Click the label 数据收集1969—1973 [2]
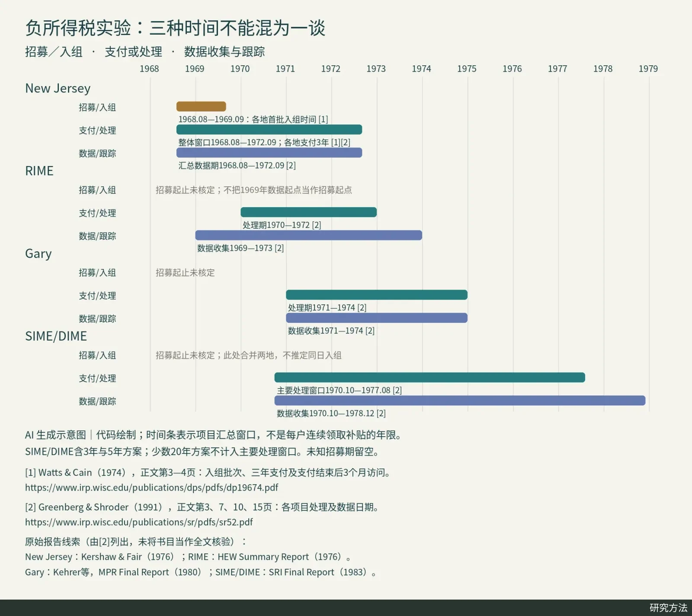 pyautogui.click(x=240, y=248)
